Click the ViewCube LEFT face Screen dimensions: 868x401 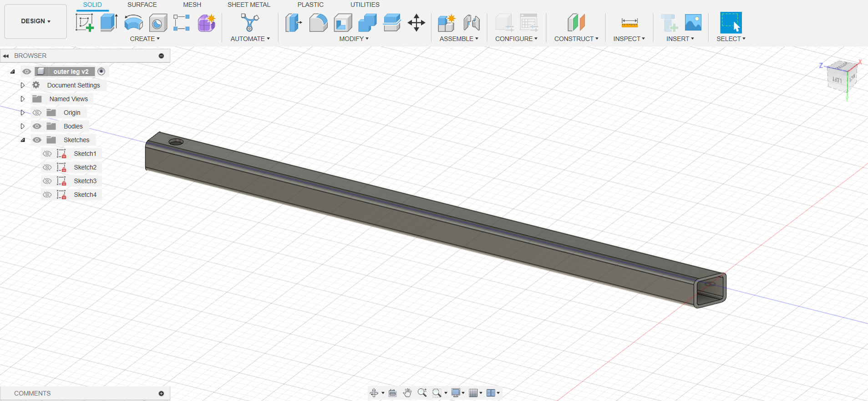click(837, 80)
